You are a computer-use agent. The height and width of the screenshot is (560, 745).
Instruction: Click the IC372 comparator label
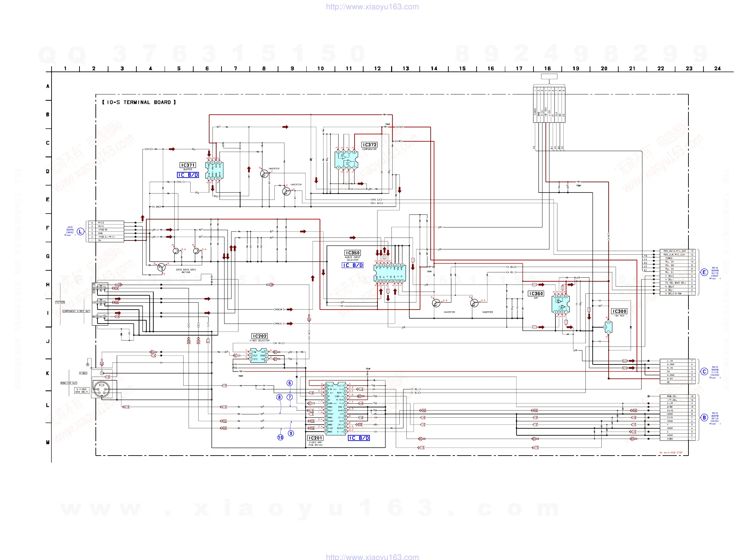[x=370, y=145]
